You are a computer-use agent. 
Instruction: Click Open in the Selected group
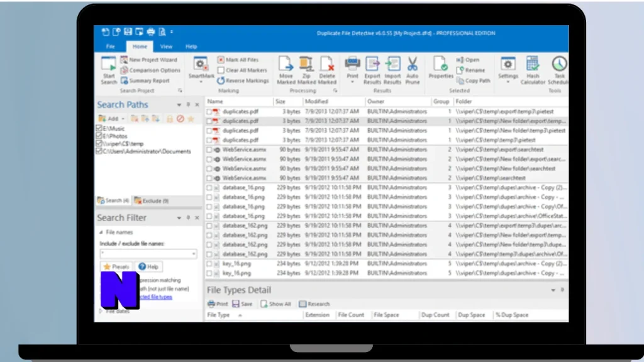point(468,60)
